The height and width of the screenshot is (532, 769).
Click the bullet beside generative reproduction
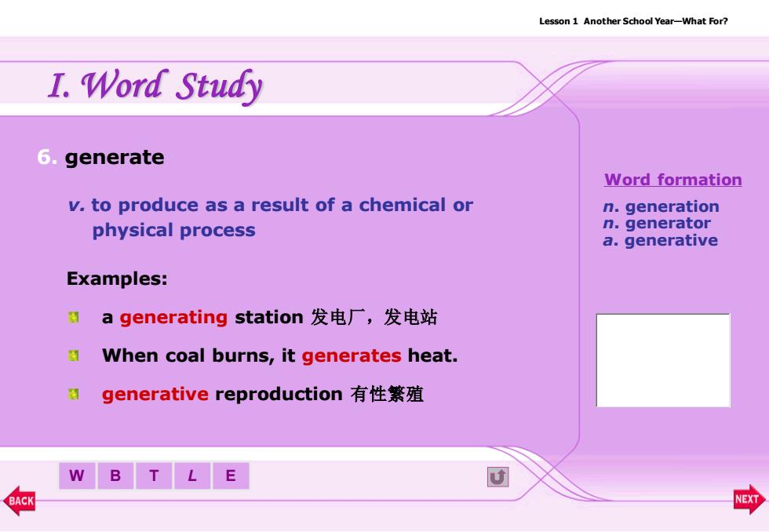tap(74, 394)
